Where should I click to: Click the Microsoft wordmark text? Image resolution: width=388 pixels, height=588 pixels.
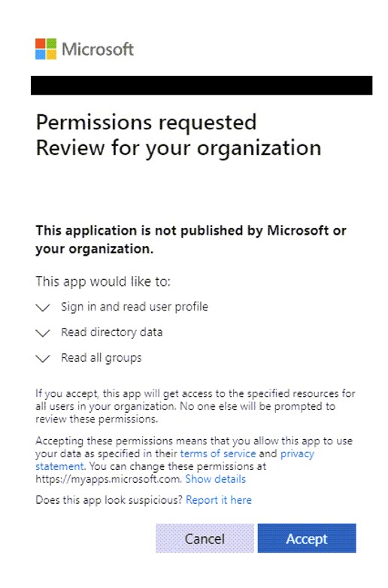(x=98, y=49)
